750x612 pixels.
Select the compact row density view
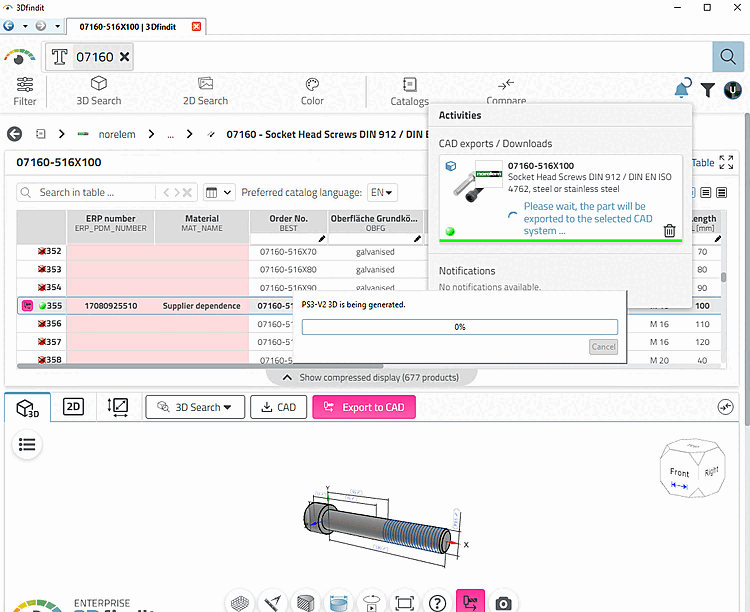click(x=721, y=192)
